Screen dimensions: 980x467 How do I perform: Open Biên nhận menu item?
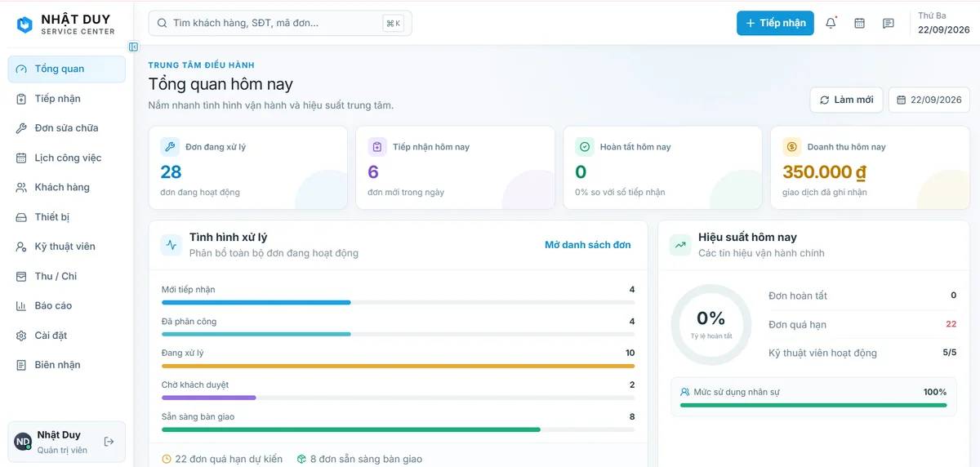coord(67,365)
